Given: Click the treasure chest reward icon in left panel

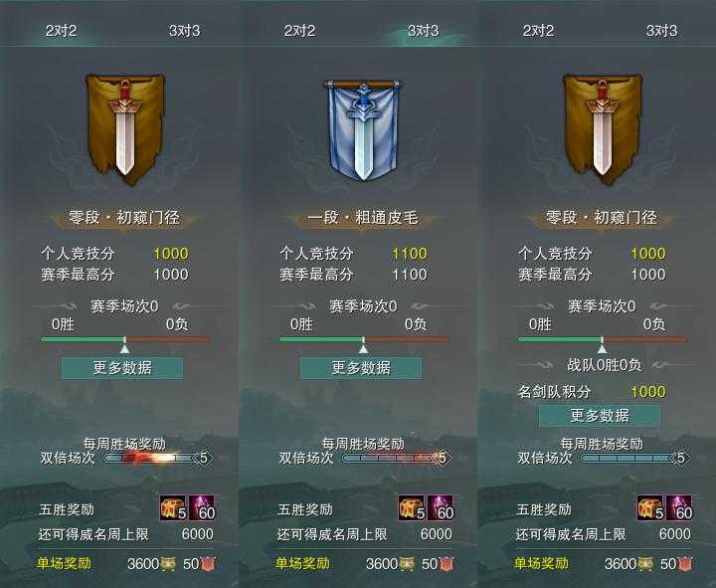Looking at the screenshot, I should point(173,508).
